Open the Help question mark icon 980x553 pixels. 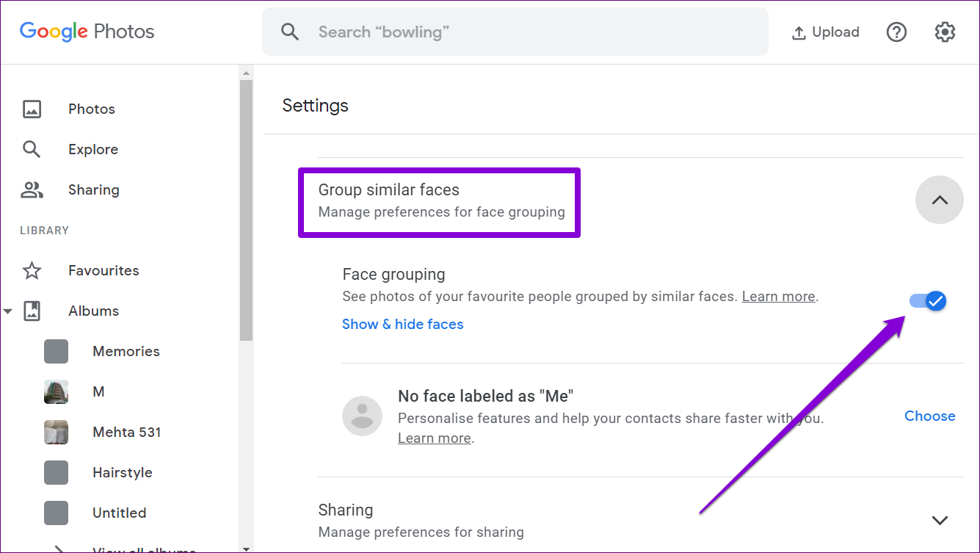(896, 32)
